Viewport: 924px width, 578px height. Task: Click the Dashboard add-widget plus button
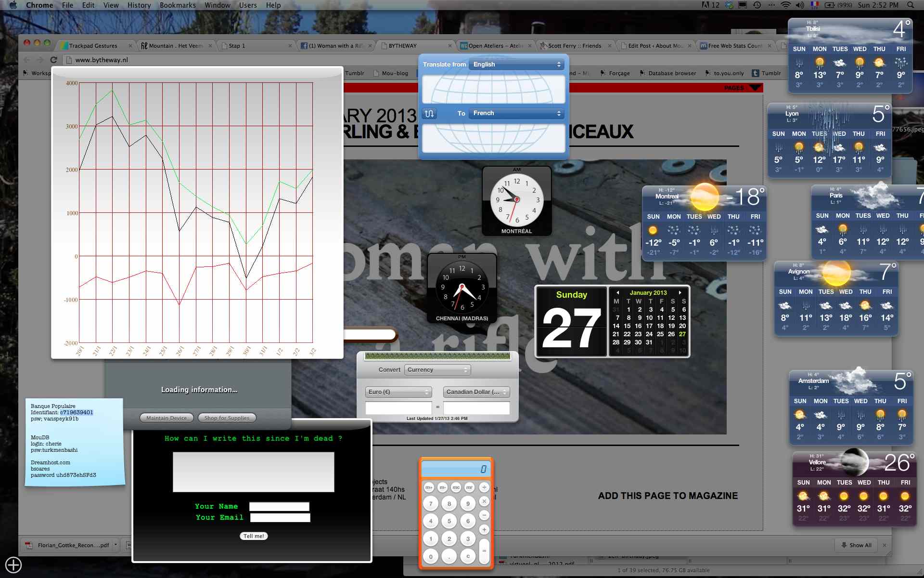coord(13,565)
